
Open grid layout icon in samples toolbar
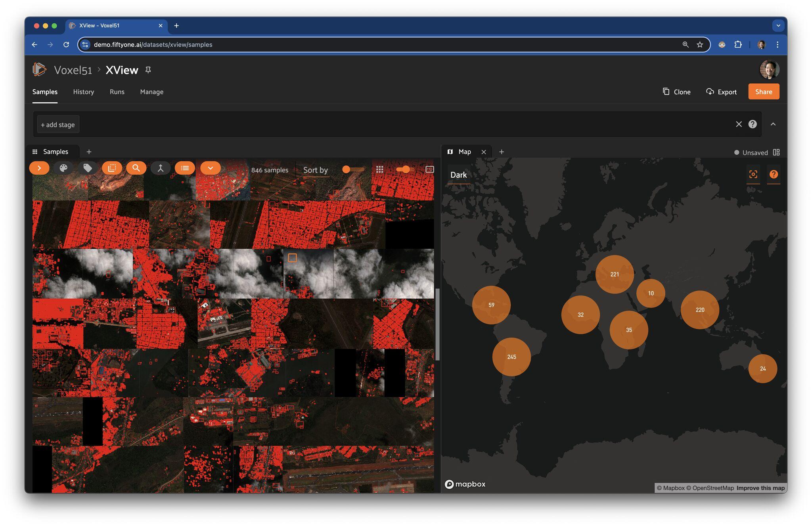pyautogui.click(x=379, y=169)
